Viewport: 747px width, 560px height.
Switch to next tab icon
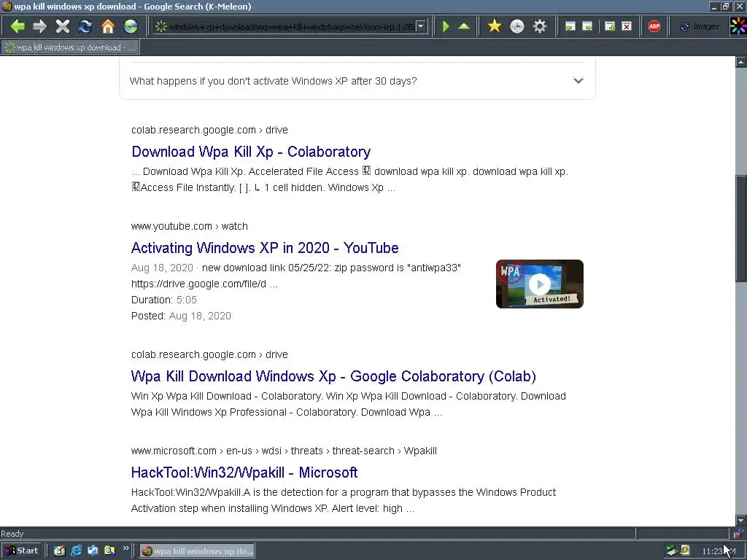pyautogui.click(x=587, y=26)
